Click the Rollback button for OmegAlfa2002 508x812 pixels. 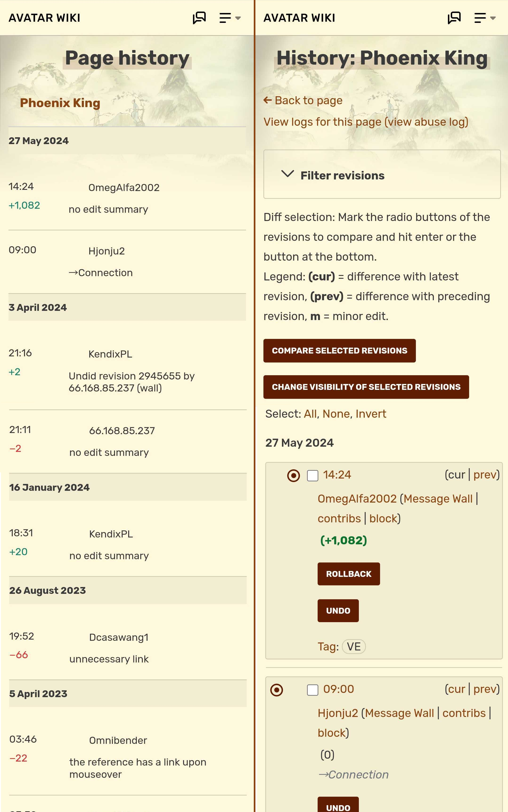tap(348, 574)
